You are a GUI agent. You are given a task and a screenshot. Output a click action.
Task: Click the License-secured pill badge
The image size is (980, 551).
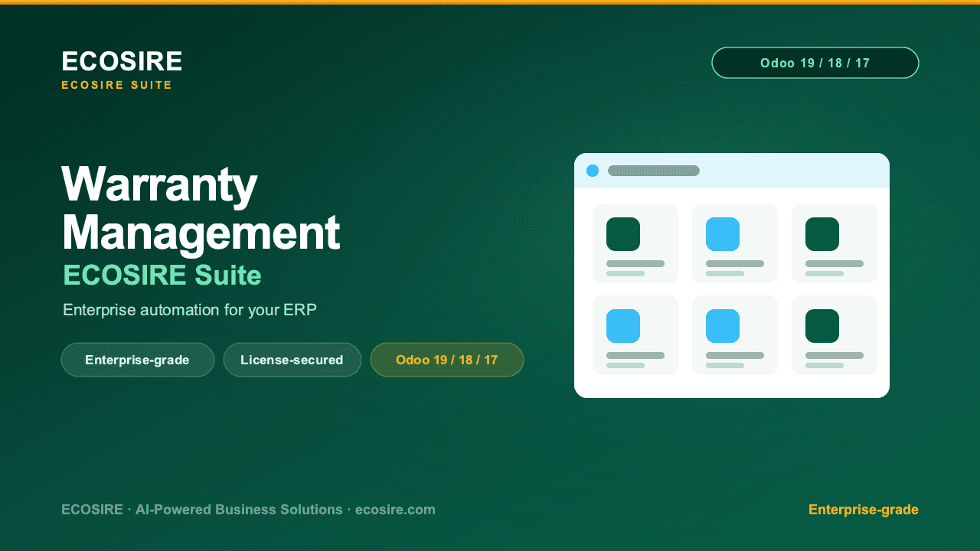click(x=292, y=360)
